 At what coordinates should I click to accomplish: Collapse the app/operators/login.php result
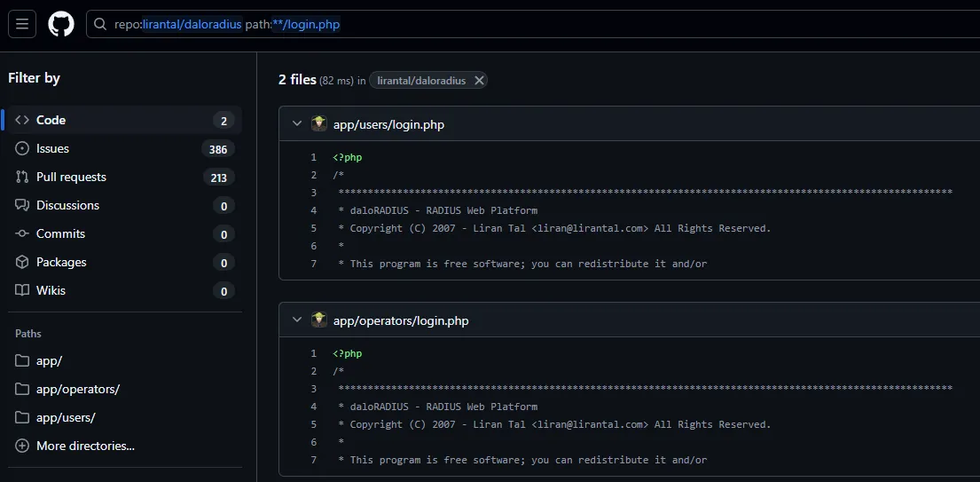coord(297,320)
